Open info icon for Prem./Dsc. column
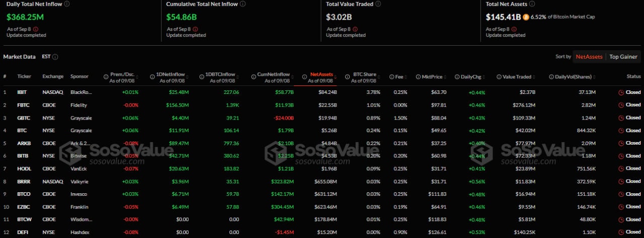Screen dimensions: 644x238 click(106, 77)
